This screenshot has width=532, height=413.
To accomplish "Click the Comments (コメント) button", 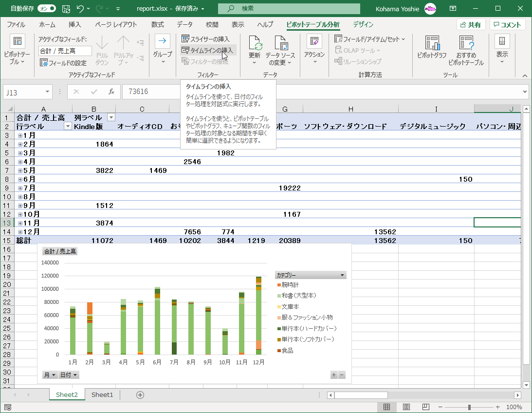I will point(507,25).
